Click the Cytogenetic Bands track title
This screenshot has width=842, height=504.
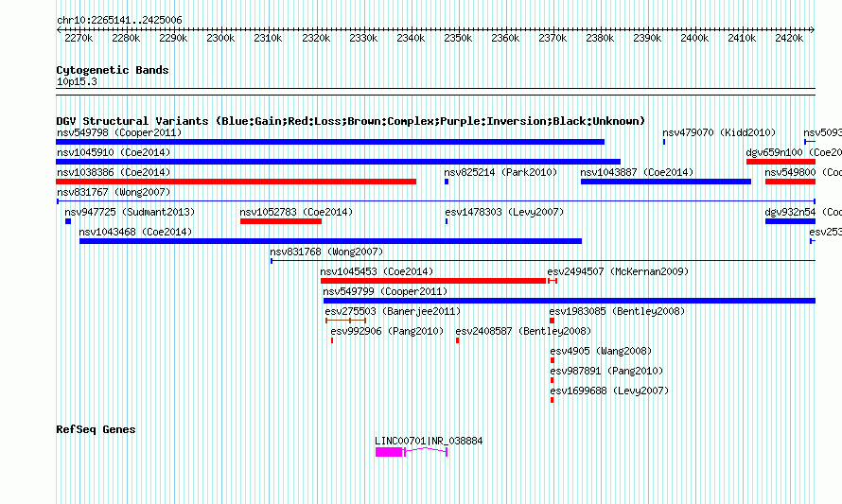(113, 70)
